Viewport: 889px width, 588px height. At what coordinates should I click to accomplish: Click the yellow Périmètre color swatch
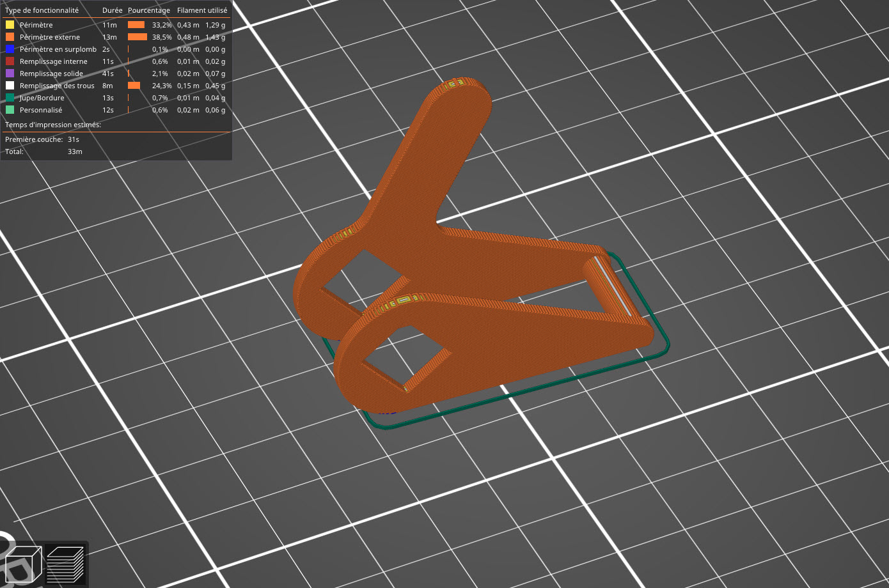pos(10,25)
